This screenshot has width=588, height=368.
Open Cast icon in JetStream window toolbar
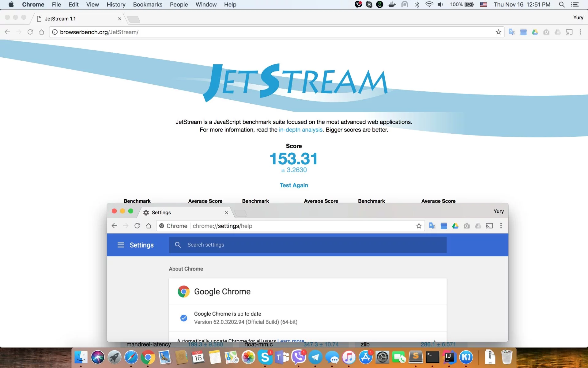coord(569,32)
